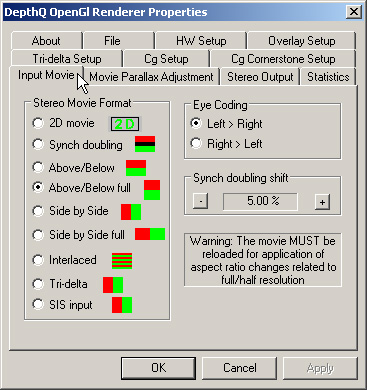Select the 2D movie radio button
The width and height of the screenshot is (367, 390).
coord(38,123)
